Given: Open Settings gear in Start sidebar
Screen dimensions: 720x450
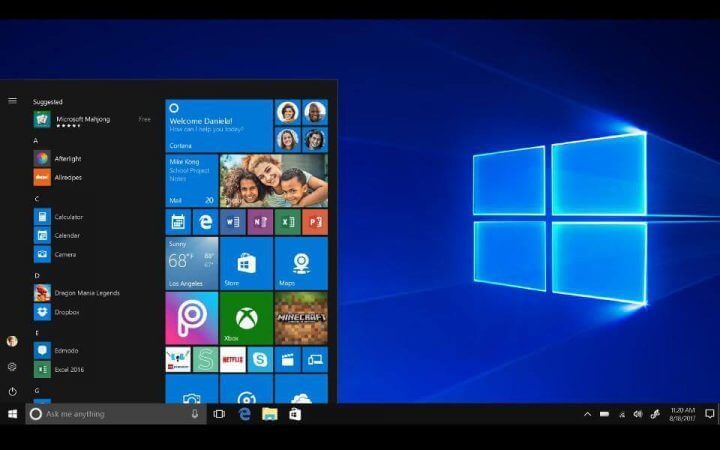Looking at the screenshot, I should [x=12, y=367].
